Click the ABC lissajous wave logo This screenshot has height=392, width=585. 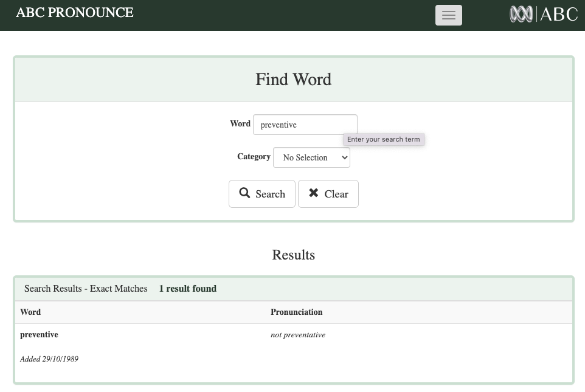tap(521, 14)
